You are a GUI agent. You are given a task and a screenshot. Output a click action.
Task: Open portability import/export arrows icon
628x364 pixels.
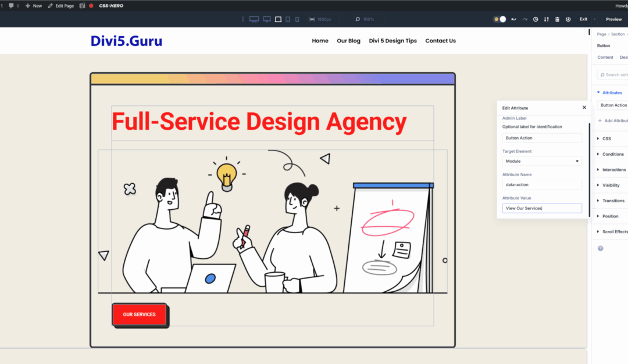tap(546, 19)
